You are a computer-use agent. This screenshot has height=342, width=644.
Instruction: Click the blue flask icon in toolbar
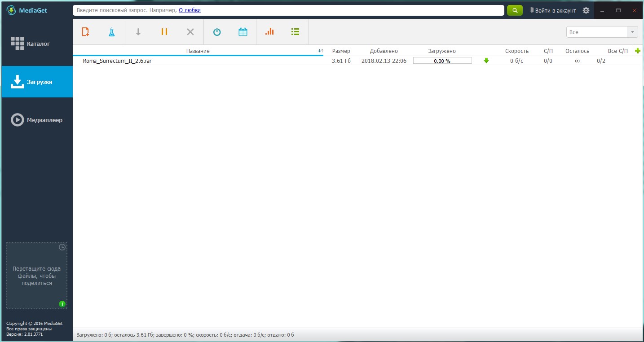111,32
